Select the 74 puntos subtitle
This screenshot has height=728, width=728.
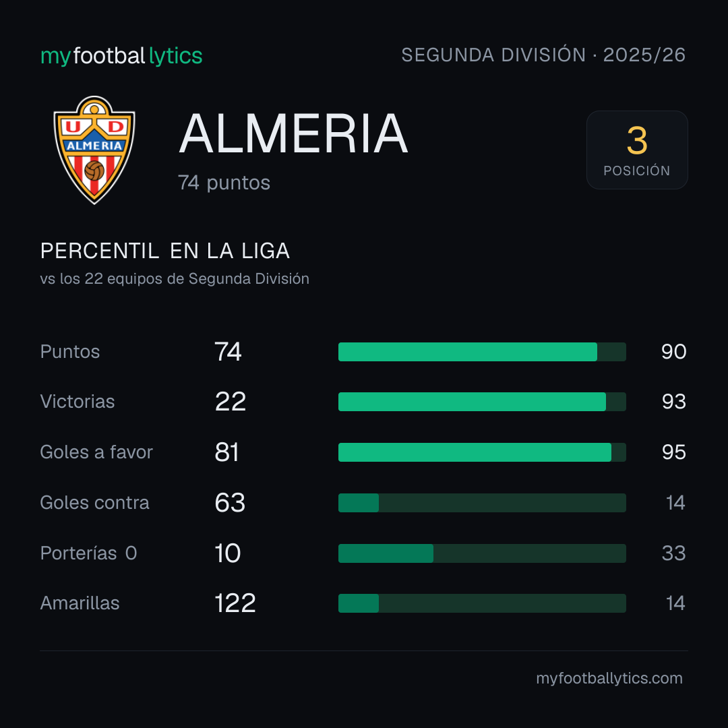tap(224, 183)
